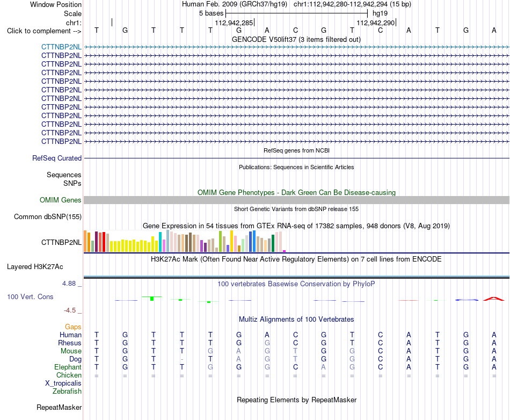This screenshot has width=510, height=420.
Task: Open Multiz Alignments of 100 Vertebrates title
Action: 296,319
